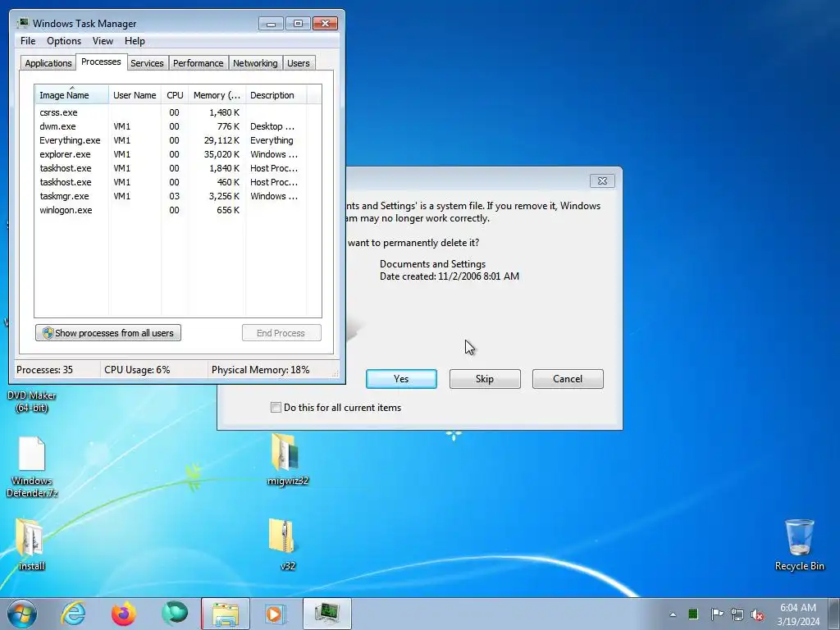Viewport: 840px width, 630px height.
Task: Open Windows Explorer taskbar button
Action: [x=226, y=614]
